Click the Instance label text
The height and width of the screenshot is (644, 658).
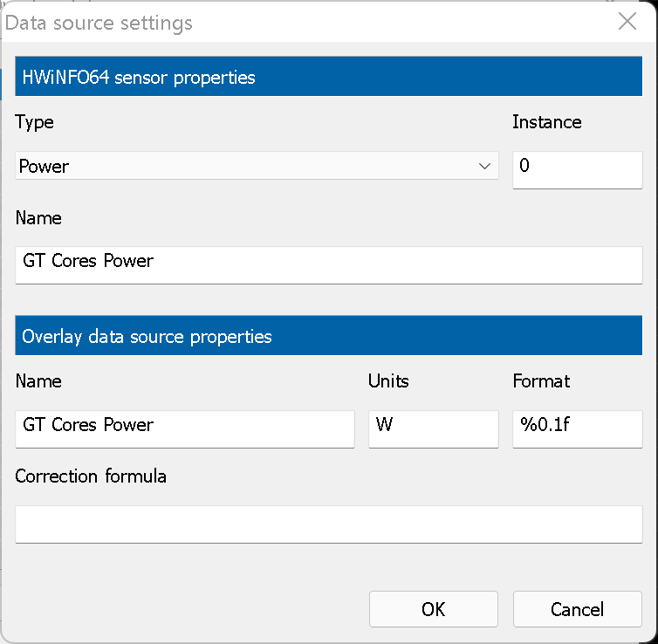[547, 122]
